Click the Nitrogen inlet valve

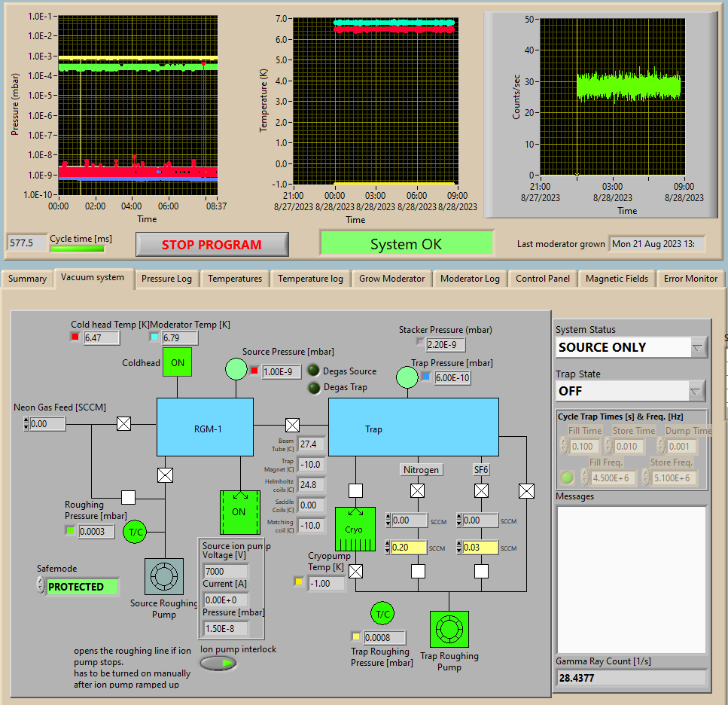417,491
